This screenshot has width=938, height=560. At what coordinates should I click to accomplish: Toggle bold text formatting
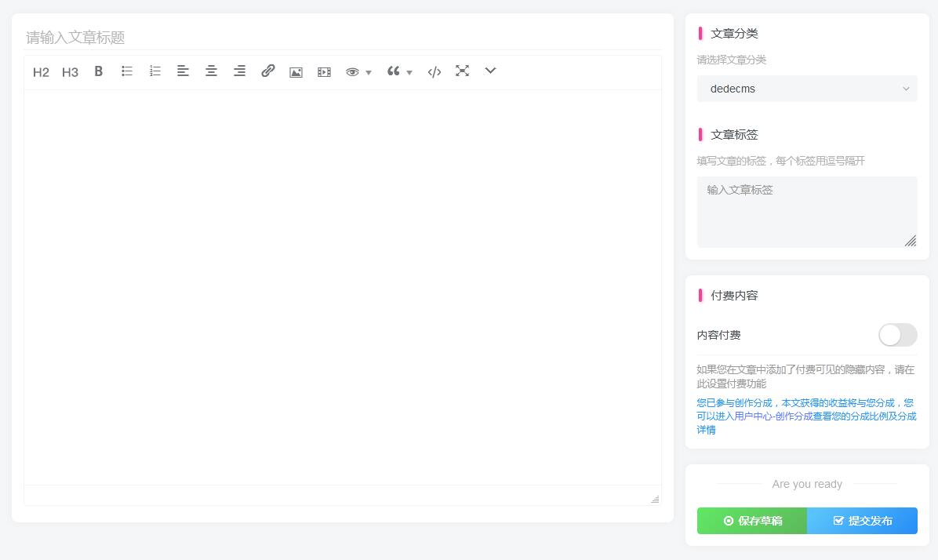(98, 71)
